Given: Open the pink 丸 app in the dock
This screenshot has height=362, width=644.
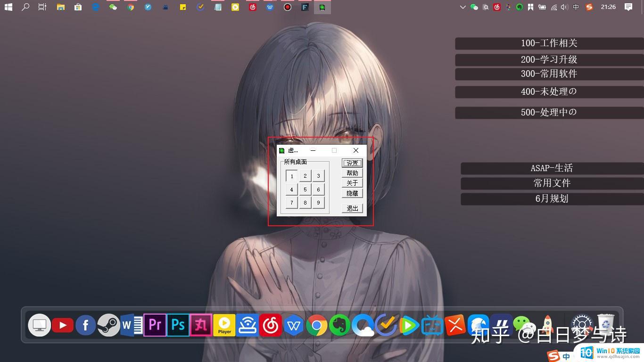Looking at the screenshot, I should point(201,325).
